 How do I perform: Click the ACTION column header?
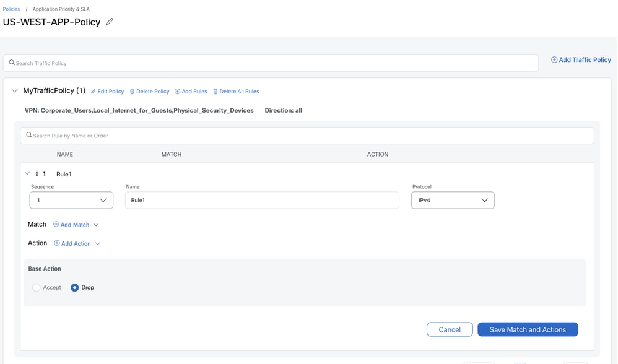(378, 154)
